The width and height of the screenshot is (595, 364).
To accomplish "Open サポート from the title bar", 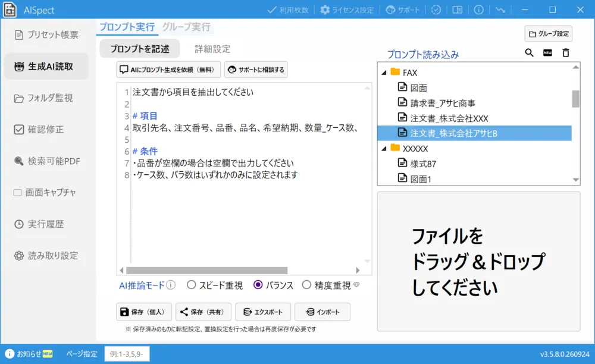I will tap(403, 10).
